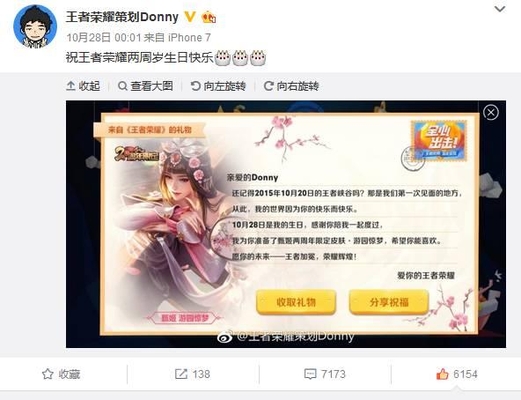
Task: Click the crown membership icon
Action: coord(209,17)
